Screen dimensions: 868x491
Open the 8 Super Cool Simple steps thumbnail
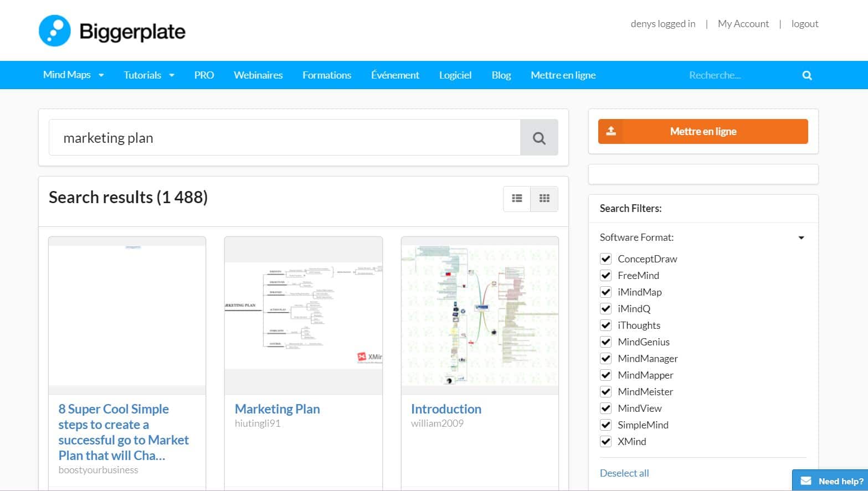tap(127, 316)
